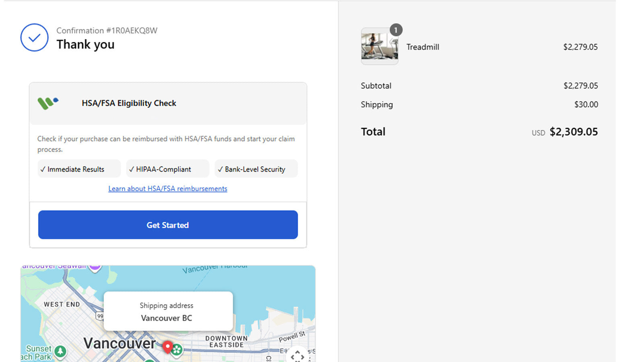
Task: Open the Treadmill product thumbnail
Action: [x=380, y=46]
